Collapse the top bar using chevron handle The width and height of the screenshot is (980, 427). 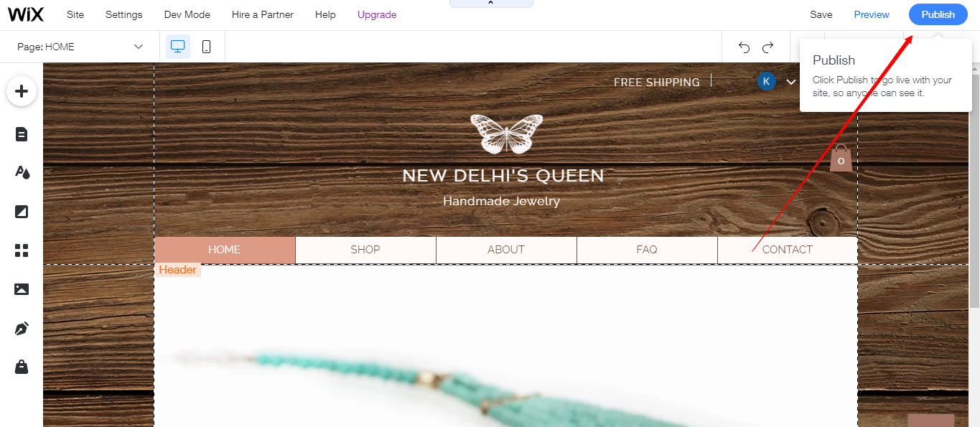(491, 4)
